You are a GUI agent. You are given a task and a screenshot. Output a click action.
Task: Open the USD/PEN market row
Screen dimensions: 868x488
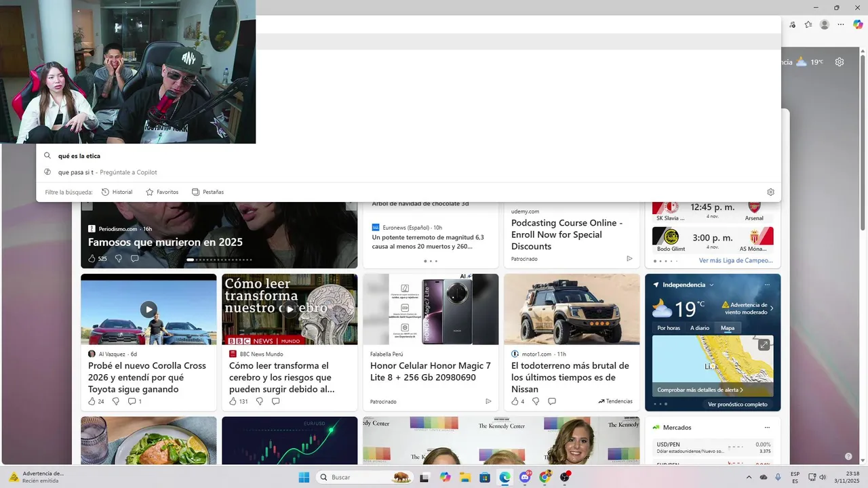713,447
